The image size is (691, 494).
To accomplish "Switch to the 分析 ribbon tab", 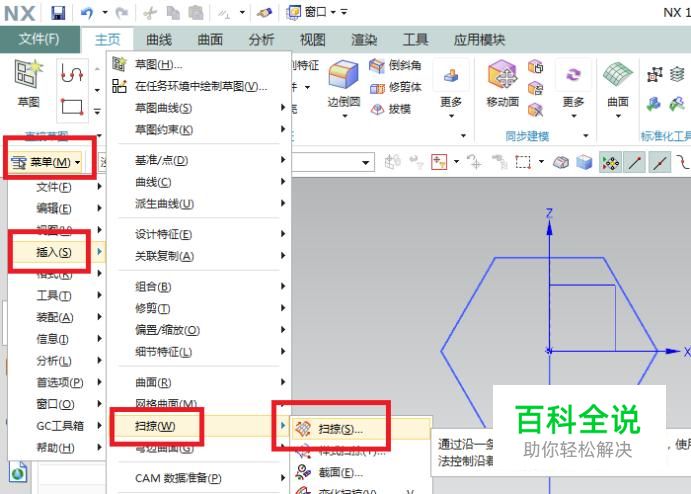I will tap(261, 40).
